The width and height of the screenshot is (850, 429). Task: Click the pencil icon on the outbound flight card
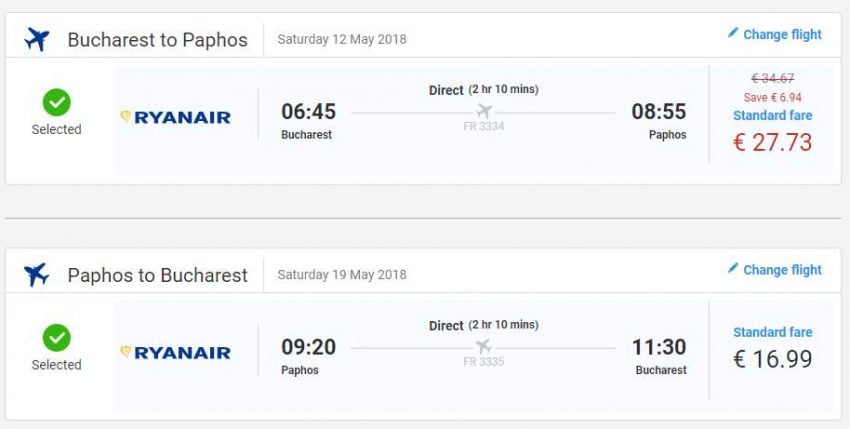click(x=733, y=33)
